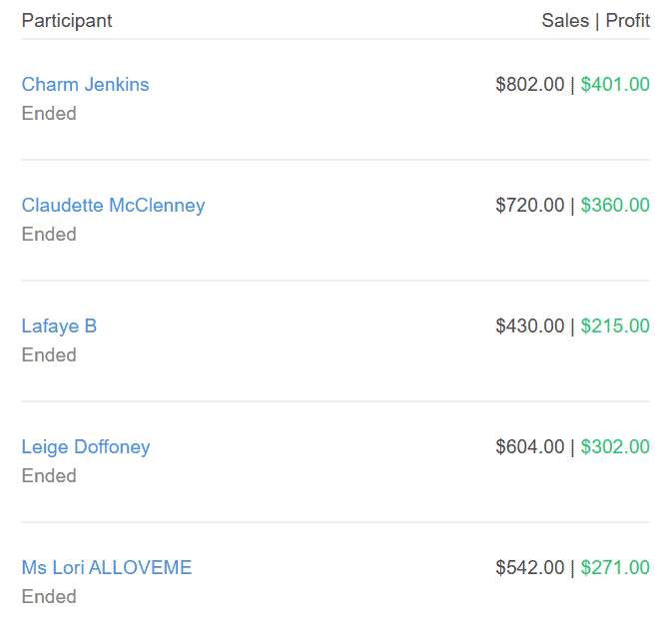Click the Participant column header
Viewport: 672px width, 642px height.
(67, 21)
